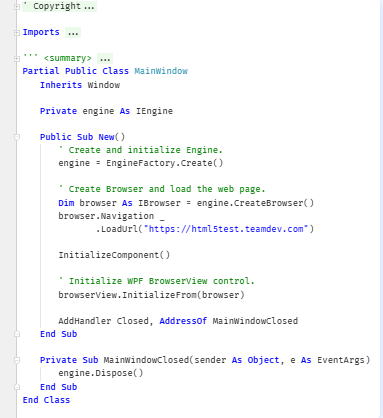Click the New keyword in Public Sub New()

point(106,137)
